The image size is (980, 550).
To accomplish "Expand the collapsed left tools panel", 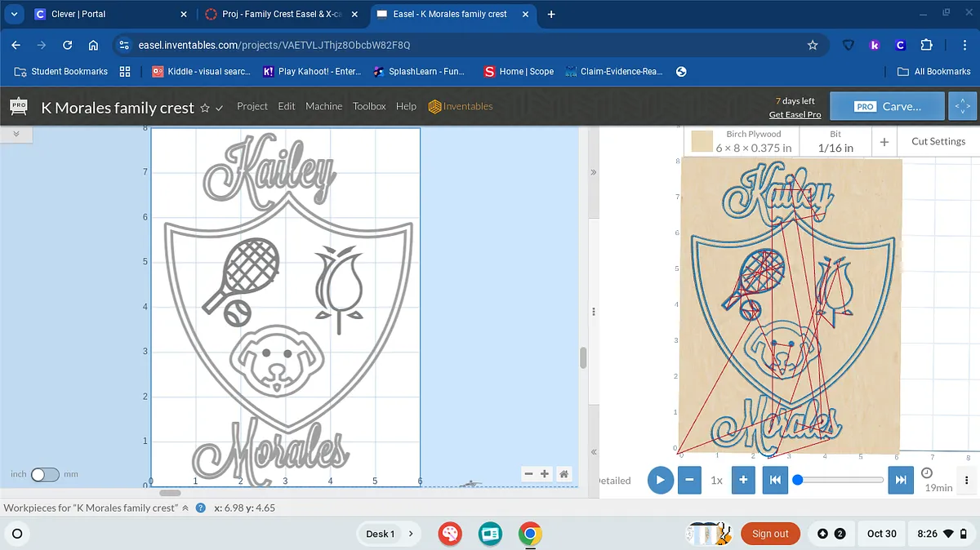I will pyautogui.click(x=16, y=133).
